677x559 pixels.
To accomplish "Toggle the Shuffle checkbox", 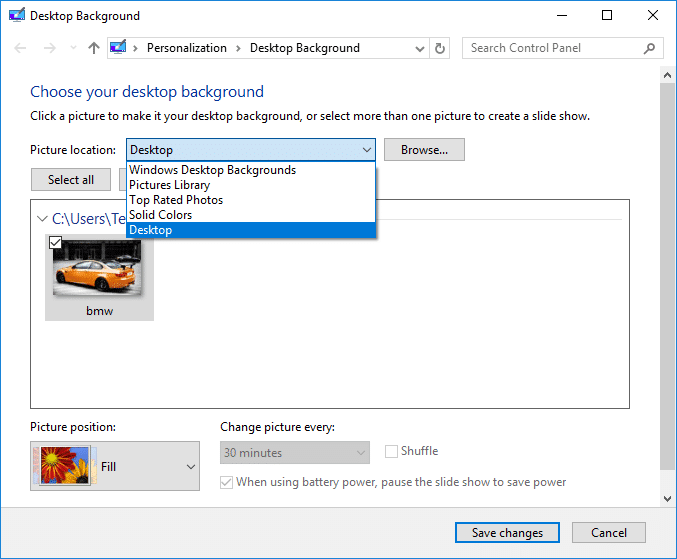I will [x=391, y=452].
